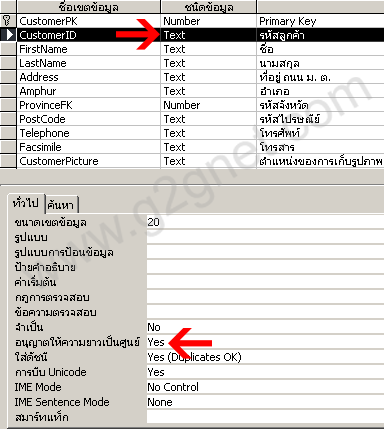Click description cell นามสกุล for LastName
The height and width of the screenshot is (429, 384).
pyautogui.click(x=321, y=63)
